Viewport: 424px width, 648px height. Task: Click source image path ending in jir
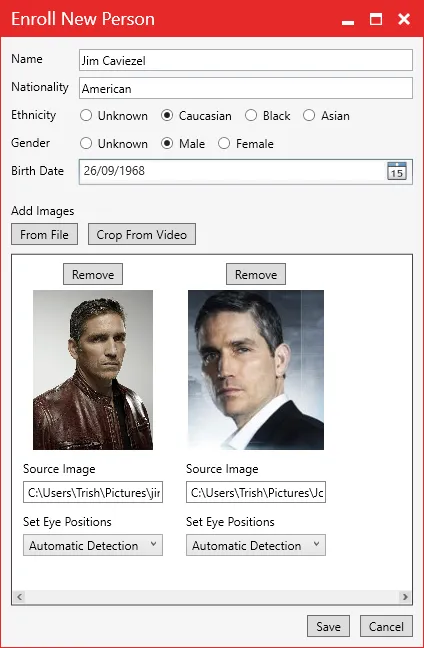(93, 492)
